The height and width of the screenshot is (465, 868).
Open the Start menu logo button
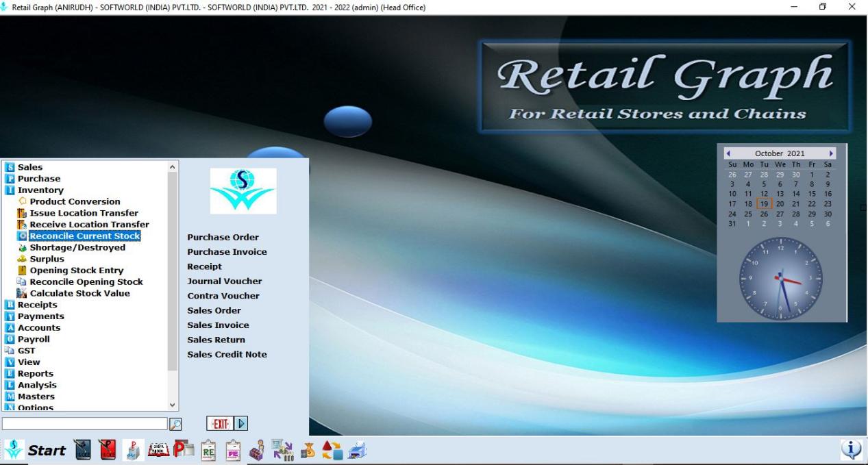pyautogui.click(x=14, y=450)
